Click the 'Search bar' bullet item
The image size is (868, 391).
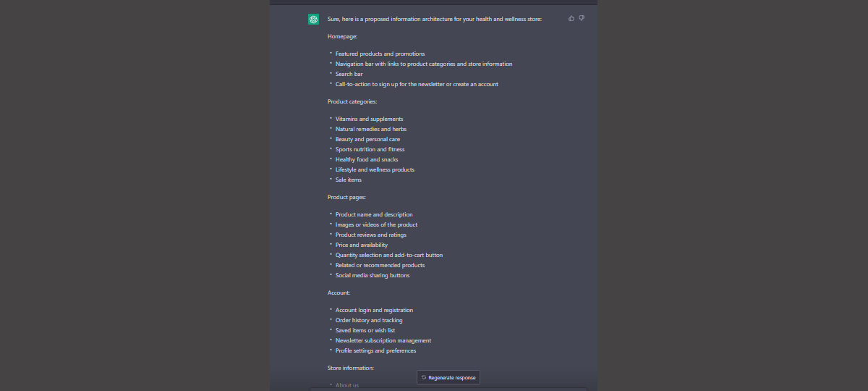click(x=349, y=74)
